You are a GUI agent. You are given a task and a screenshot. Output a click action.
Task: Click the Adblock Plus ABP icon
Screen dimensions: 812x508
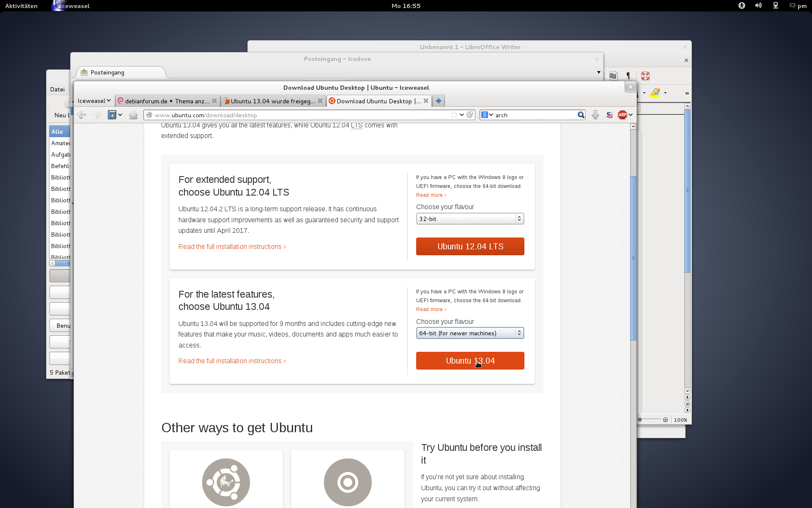(623, 115)
